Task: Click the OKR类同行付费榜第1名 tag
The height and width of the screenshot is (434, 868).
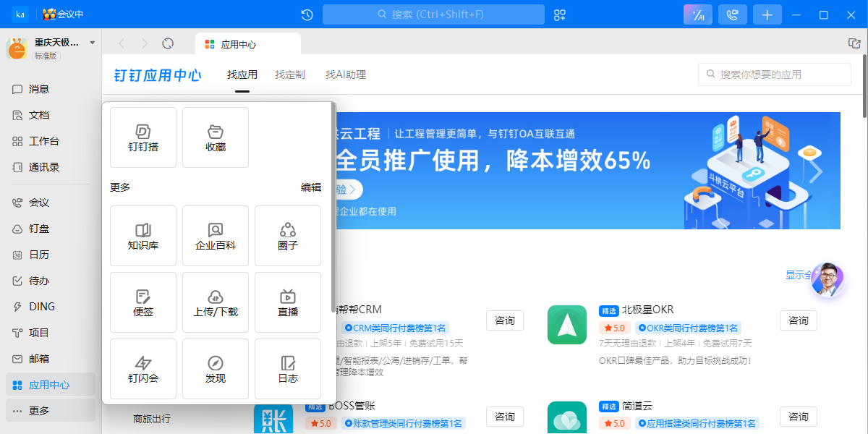Action: pyautogui.click(x=688, y=328)
